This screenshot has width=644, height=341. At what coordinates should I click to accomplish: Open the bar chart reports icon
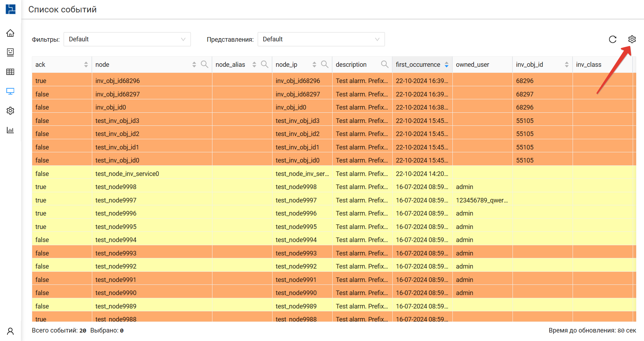click(x=10, y=130)
